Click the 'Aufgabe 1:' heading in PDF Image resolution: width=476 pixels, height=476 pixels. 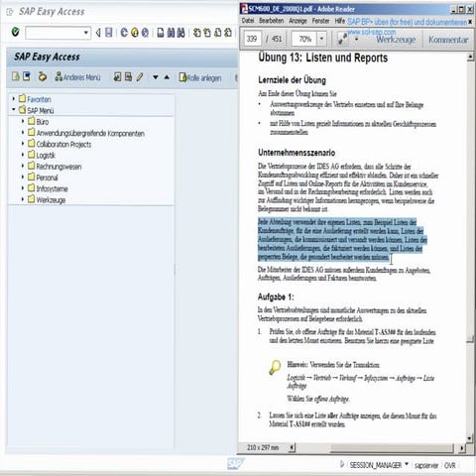276,297
